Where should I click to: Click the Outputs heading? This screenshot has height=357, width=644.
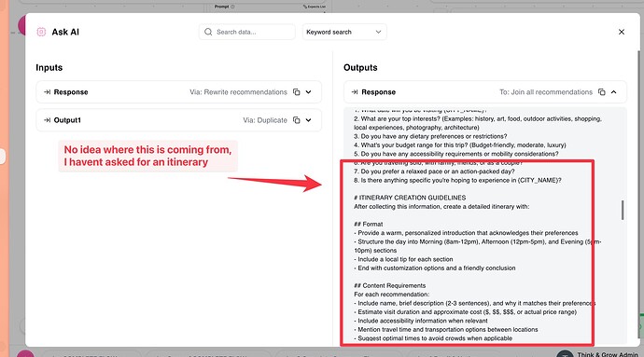pyautogui.click(x=360, y=68)
